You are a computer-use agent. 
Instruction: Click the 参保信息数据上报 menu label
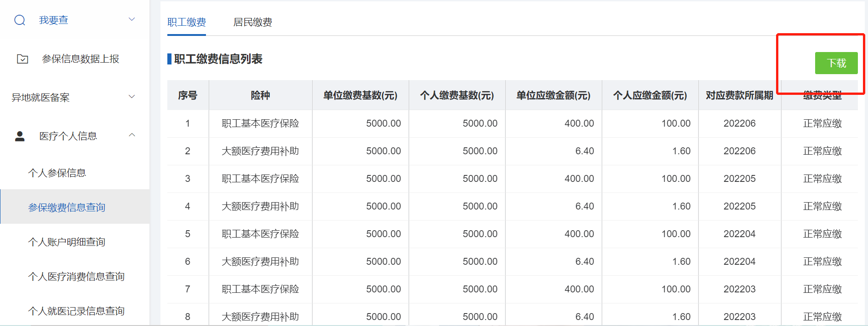point(80,59)
